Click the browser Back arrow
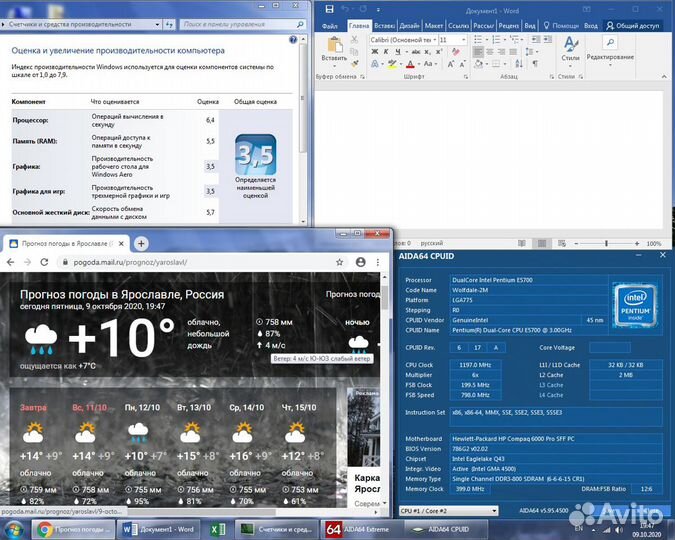The width and height of the screenshot is (675, 540). tap(11, 262)
